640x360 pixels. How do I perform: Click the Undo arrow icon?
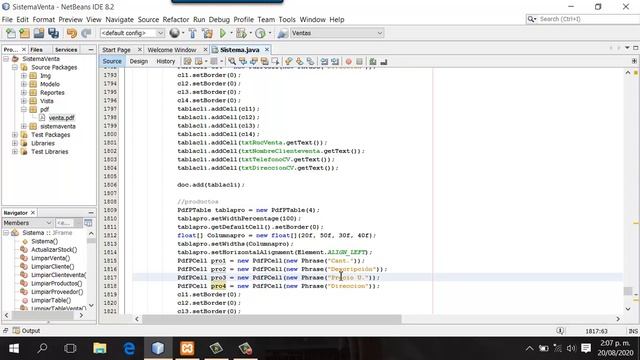pyautogui.click(x=72, y=33)
